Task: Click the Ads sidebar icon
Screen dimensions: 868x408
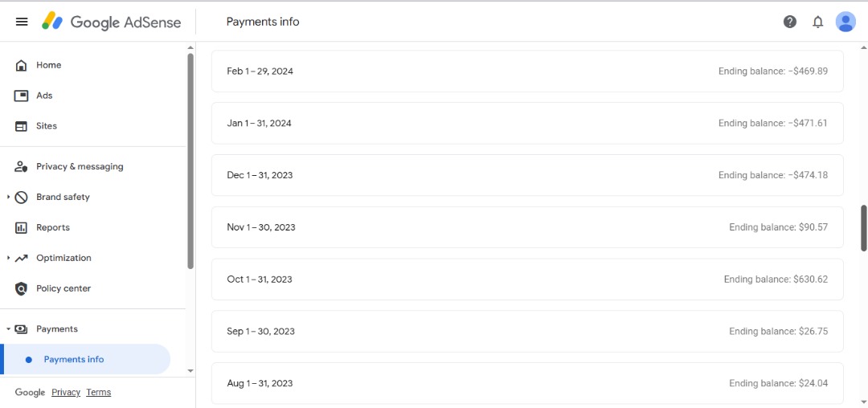Action: pos(22,96)
